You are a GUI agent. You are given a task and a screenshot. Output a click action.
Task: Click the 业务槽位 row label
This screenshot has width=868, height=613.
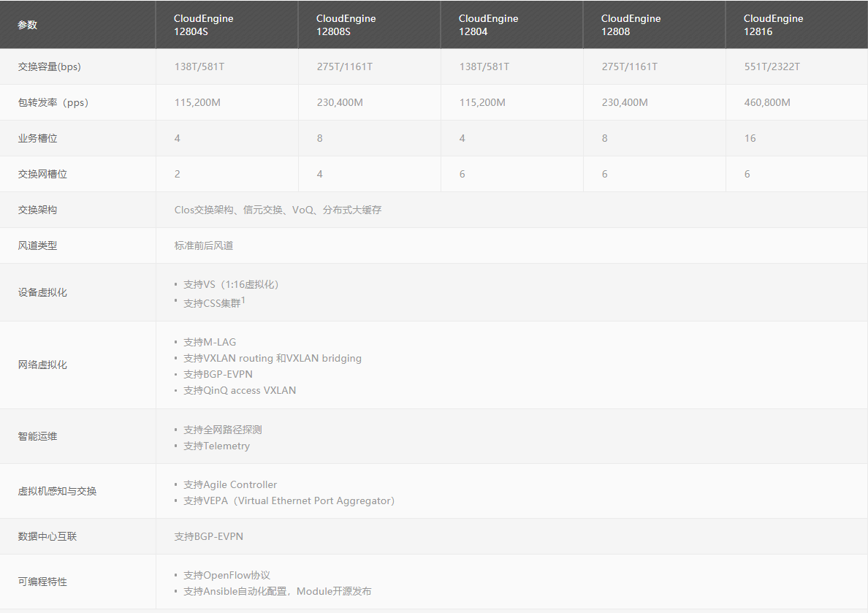[x=37, y=138]
